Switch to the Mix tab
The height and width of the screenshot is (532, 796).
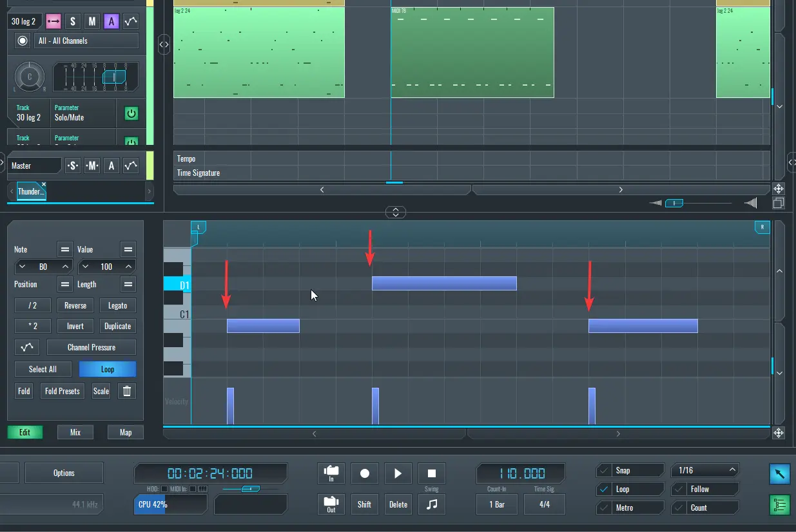point(75,432)
